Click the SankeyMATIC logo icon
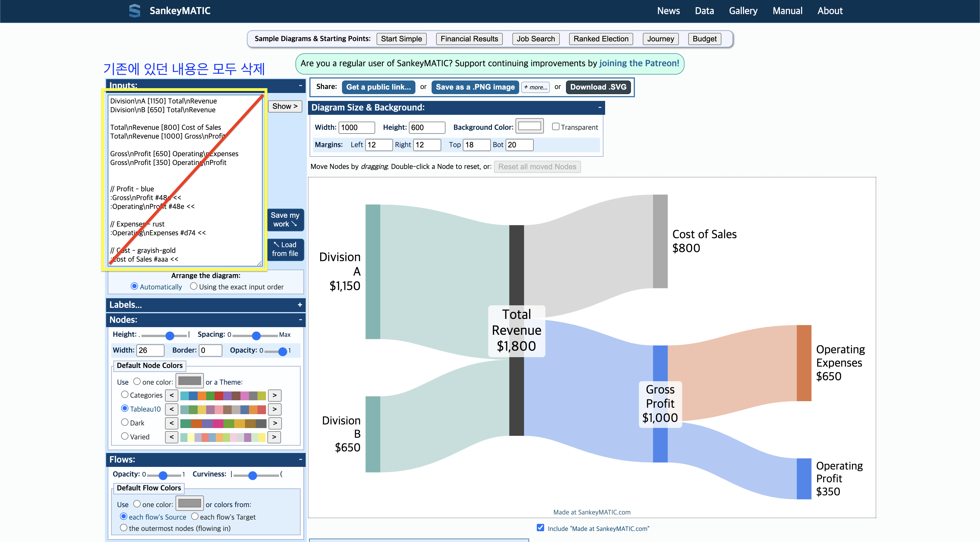Viewport: 980px width, 542px height. point(134,11)
